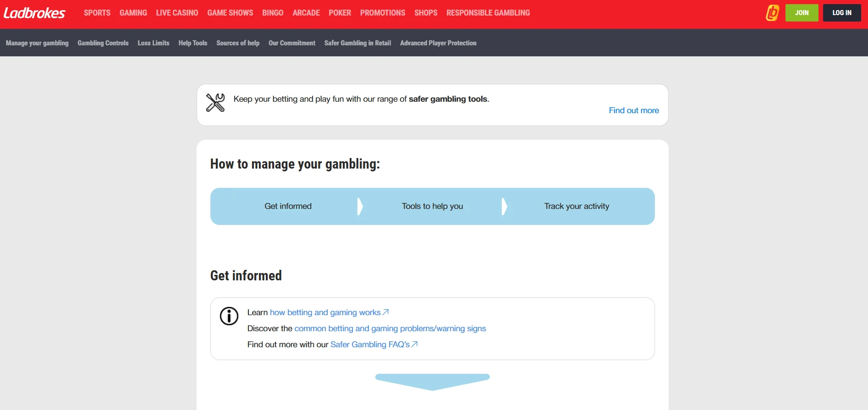Click the 'Find out more' link
This screenshot has height=410, width=868.
click(x=634, y=110)
